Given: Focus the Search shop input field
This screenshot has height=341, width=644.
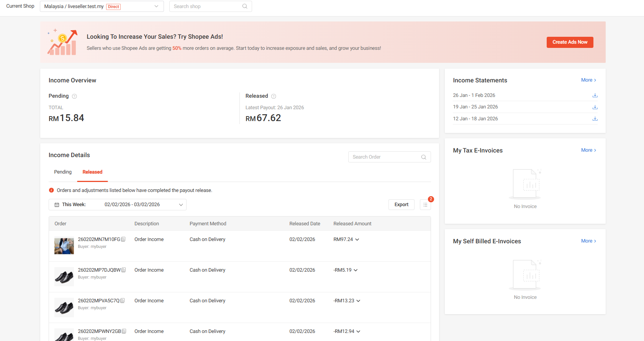Looking at the screenshot, I should 210,7.
